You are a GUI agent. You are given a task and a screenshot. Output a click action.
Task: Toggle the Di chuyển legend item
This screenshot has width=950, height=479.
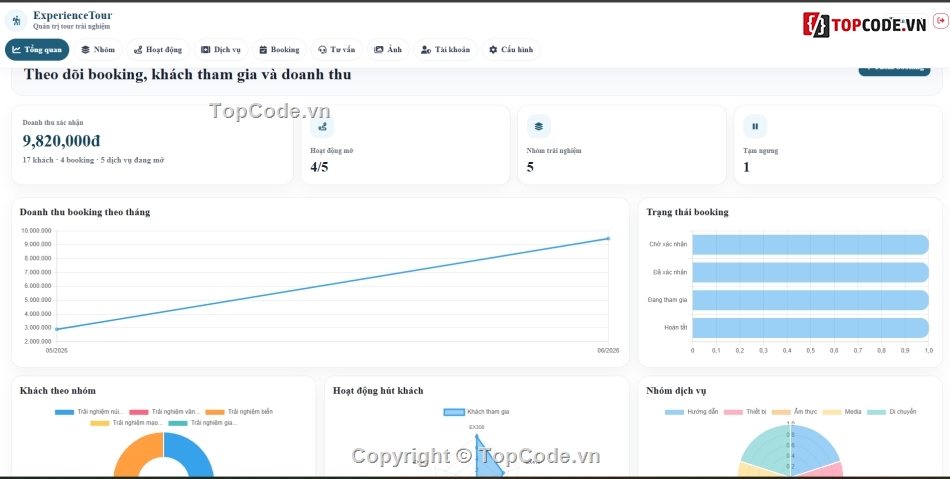(x=891, y=412)
